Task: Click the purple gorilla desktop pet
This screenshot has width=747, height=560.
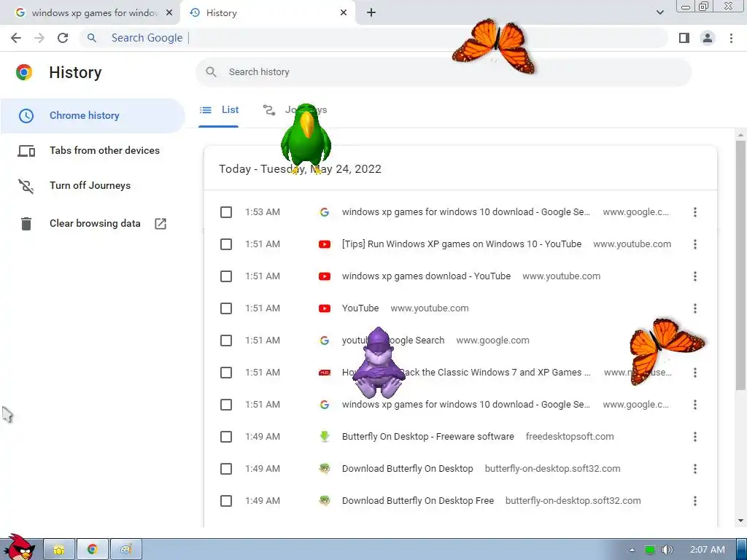Action: pos(379,363)
